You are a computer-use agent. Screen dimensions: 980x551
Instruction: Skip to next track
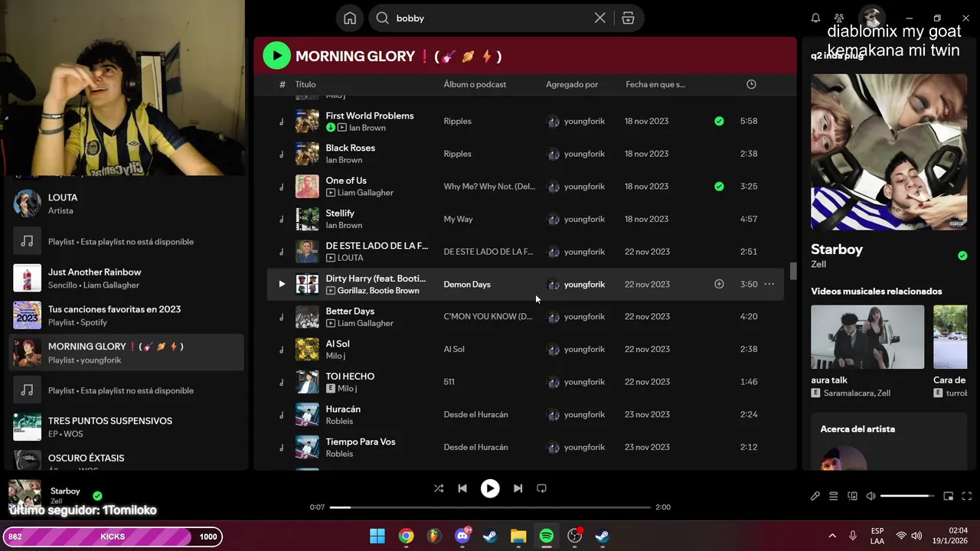(518, 488)
